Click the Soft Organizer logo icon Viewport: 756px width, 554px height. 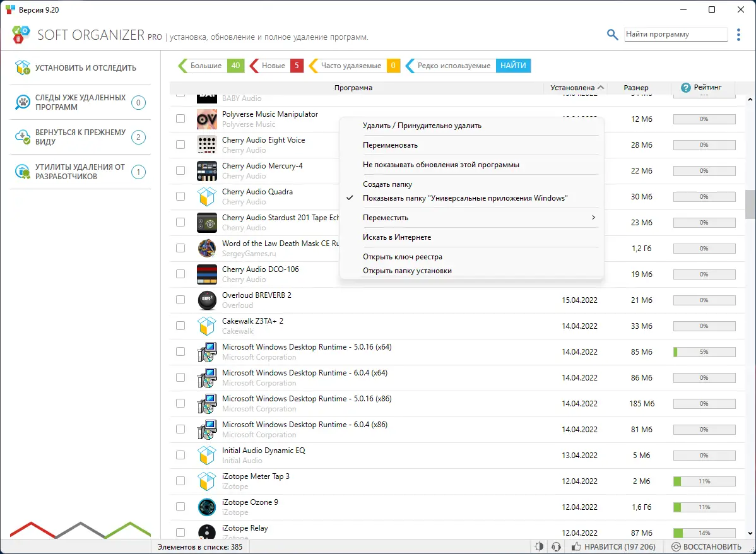21,35
